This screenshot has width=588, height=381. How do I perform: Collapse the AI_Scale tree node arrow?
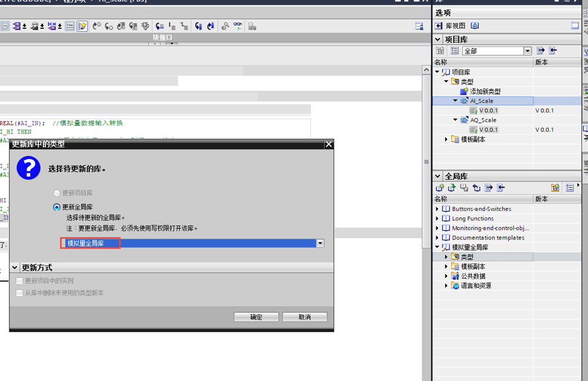(x=455, y=101)
